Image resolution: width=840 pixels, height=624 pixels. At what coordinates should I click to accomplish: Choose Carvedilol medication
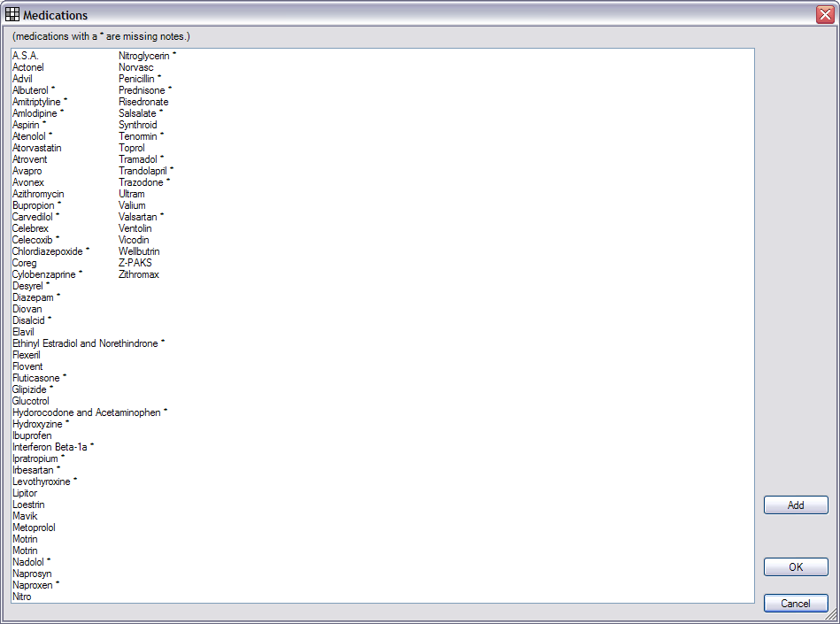pos(36,217)
